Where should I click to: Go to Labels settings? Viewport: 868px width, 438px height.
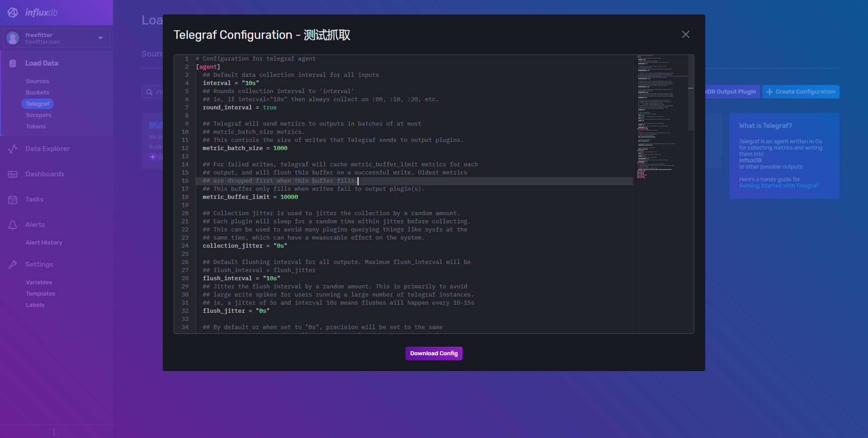click(x=35, y=305)
